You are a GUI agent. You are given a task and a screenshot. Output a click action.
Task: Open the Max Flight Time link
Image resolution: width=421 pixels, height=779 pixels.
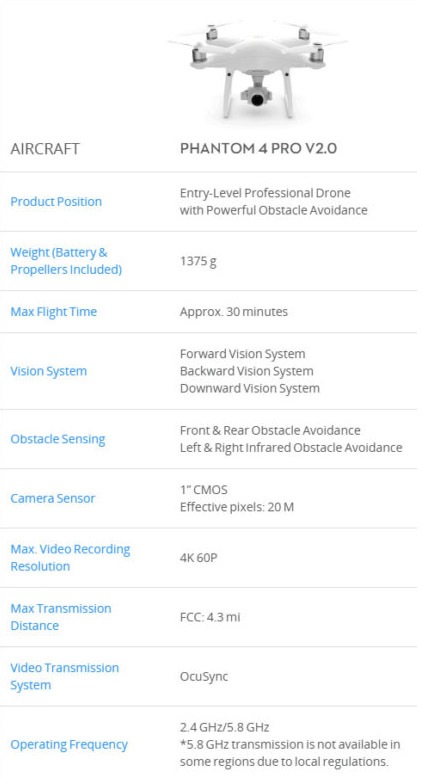pyautogui.click(x=54, y=312)
